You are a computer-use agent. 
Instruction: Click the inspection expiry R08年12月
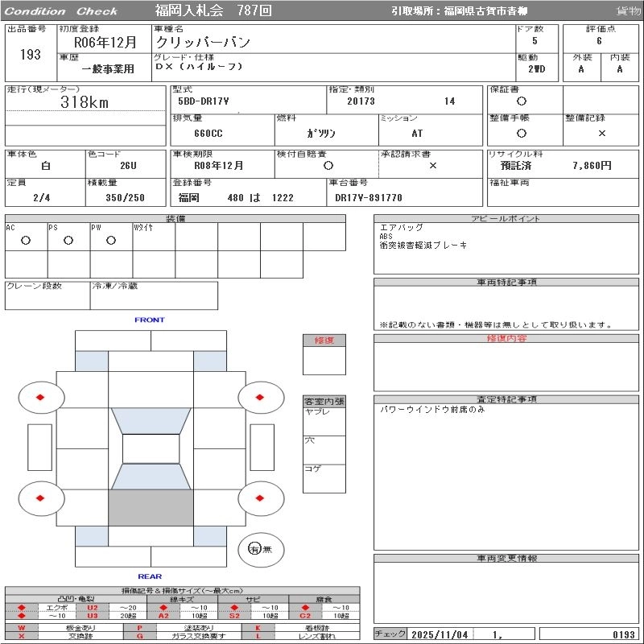218,166
